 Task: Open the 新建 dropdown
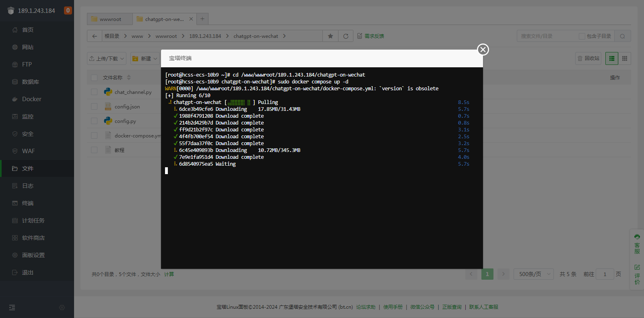(144, 58)
